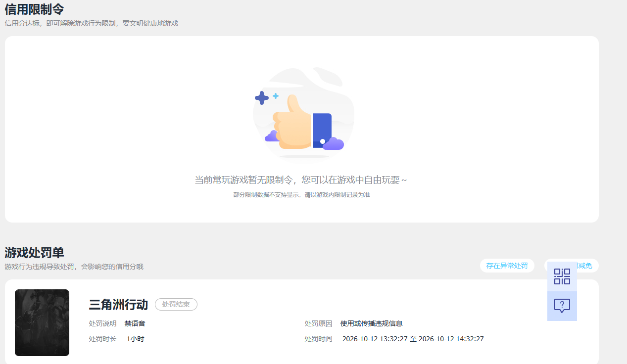
Task: Click the 2026-10-12 penalty time range
Action: (413, 339)
